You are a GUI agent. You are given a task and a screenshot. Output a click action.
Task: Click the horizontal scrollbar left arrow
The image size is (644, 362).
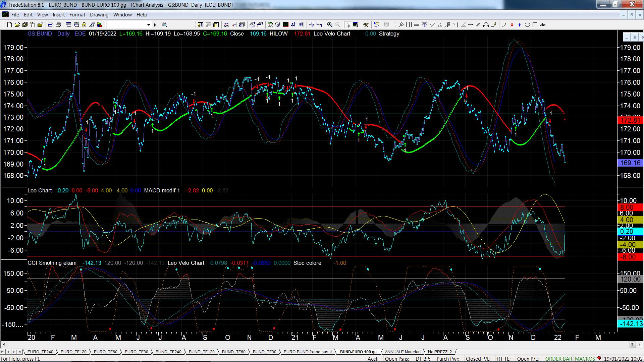4,345
